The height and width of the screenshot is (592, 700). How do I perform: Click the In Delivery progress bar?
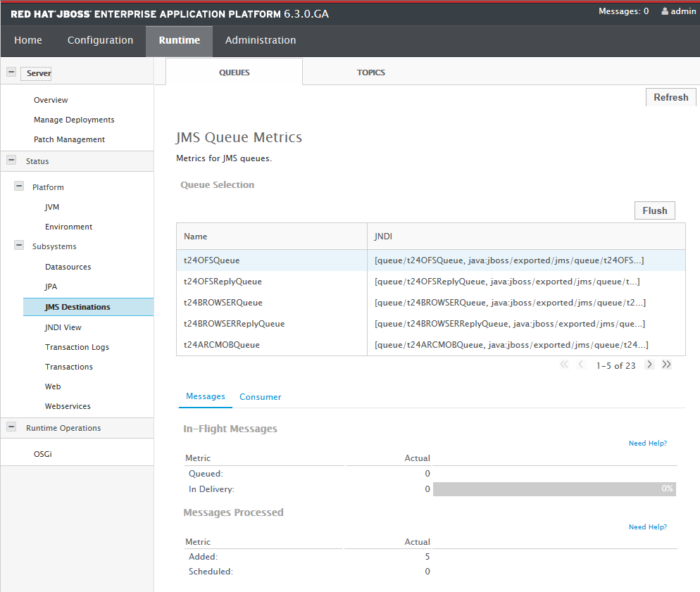[554, 489]
